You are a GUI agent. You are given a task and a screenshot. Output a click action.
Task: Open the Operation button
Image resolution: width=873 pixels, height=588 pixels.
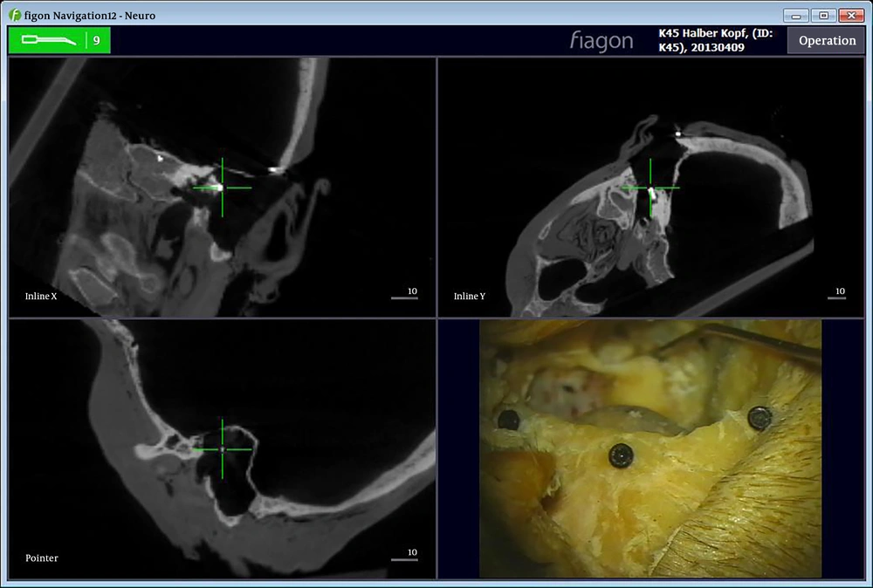click(826, 41)
